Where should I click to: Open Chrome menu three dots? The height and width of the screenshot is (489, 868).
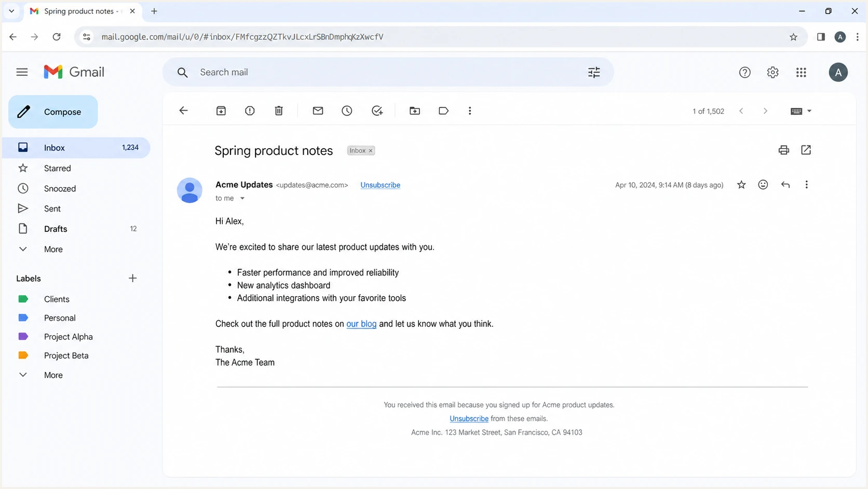[857, 37]
